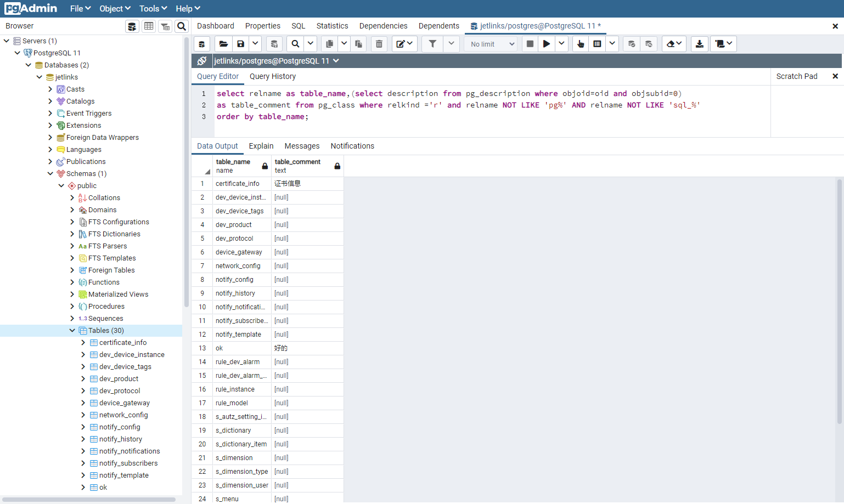Switch to the Explain results tab
Image resolution: width=844 pixels, height=504 pixels.
click(261, 146)
